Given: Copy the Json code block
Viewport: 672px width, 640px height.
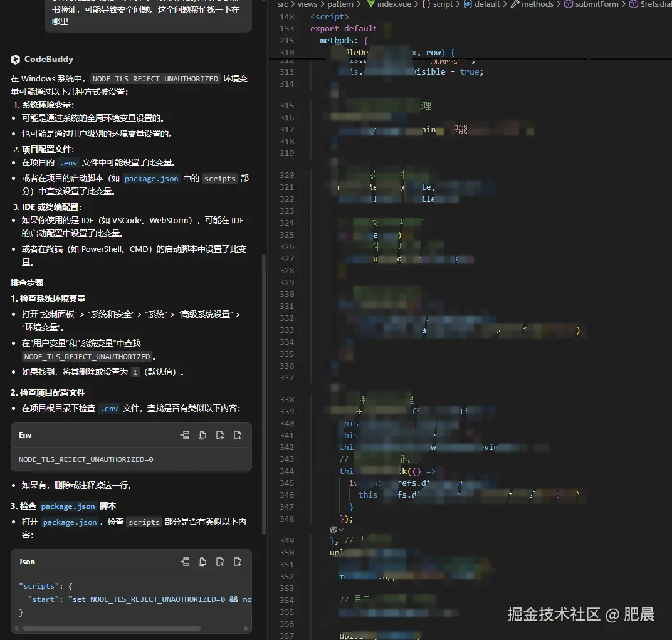Looking at the screenshot, I should tap(202, 562).
